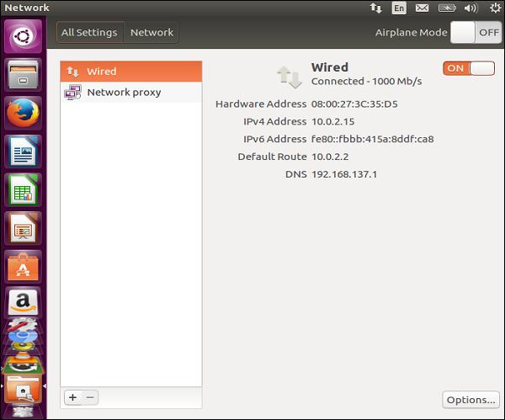Open the En keyboard layout menu
505x420 pixels.
398,8
